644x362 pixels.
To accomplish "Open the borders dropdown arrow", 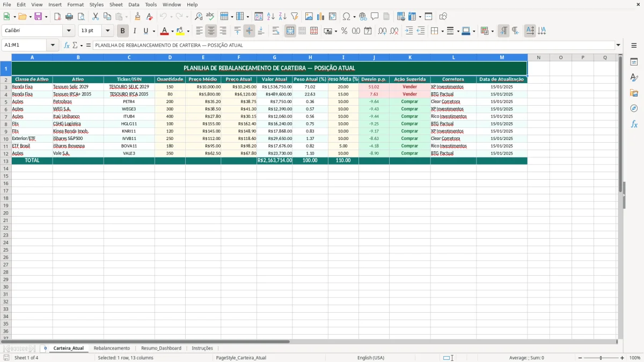I will pyautogui.click(x=442, y=31).
